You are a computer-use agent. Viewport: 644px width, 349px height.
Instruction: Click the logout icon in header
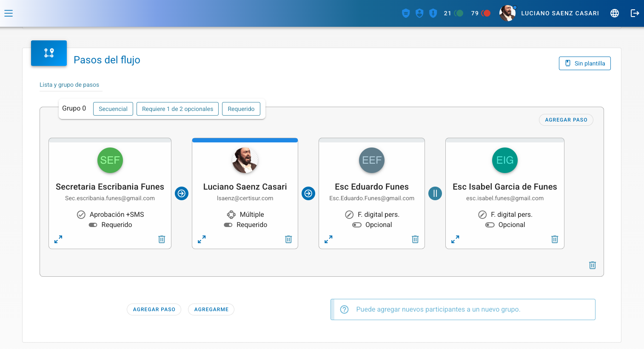pyautogui.click(x=635, y=13)
